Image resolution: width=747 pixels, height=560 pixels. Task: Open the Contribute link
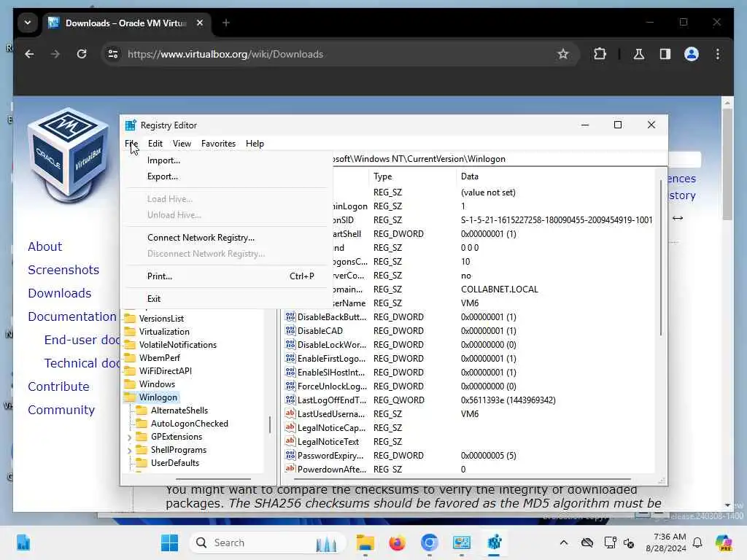pos(58,386)
